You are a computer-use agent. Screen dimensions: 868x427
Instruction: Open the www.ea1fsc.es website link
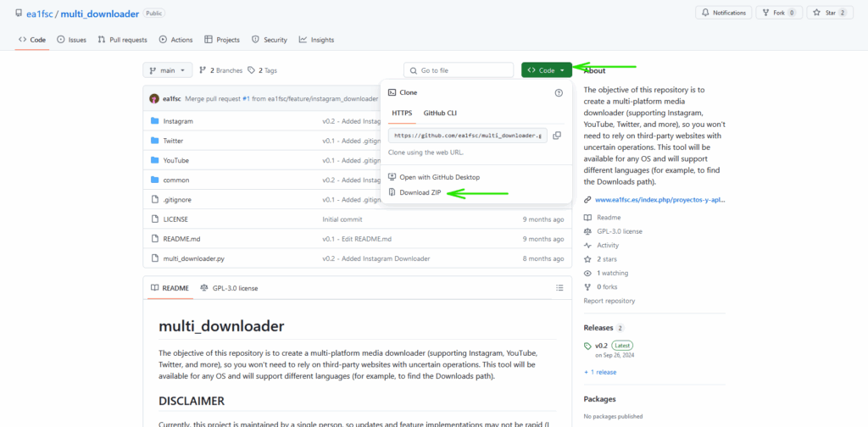659,200
